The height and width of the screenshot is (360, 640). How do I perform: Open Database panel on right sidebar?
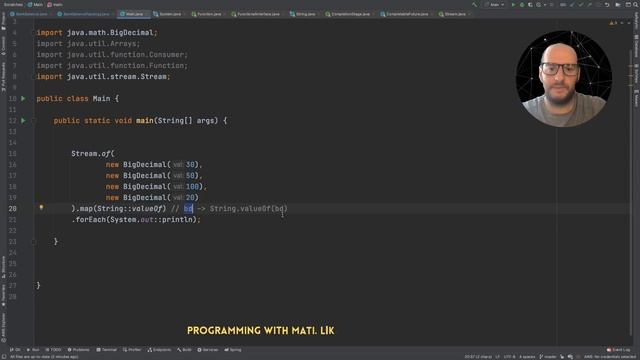click(x=636, y=46)
